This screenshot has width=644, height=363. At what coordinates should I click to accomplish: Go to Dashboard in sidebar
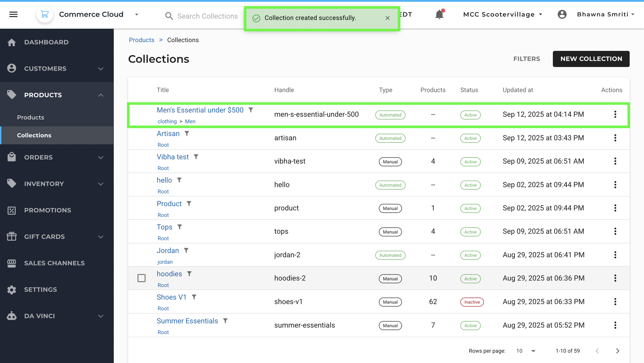point(46,42)
